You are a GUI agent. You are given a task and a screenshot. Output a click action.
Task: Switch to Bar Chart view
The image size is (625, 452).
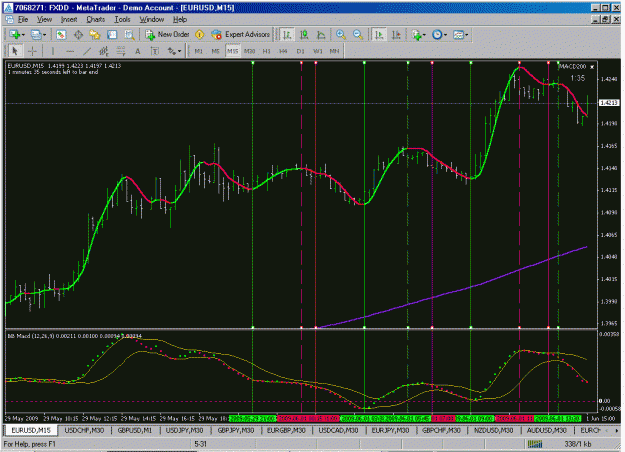(x=287, y=35)
